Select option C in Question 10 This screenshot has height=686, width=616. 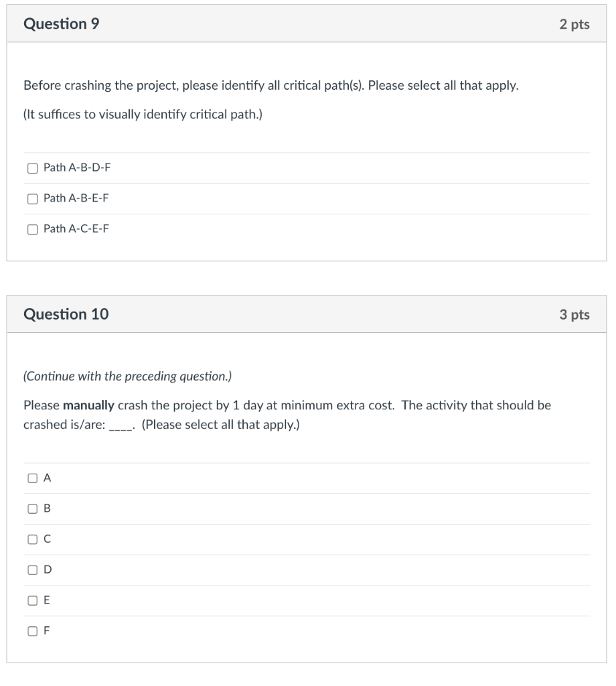click(32, 539)
